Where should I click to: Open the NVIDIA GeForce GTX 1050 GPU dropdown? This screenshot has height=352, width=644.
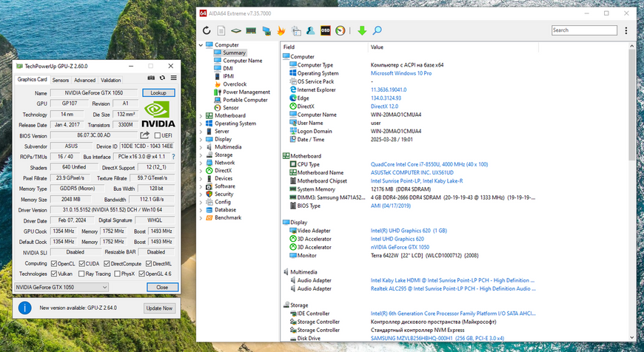point(61,287)
